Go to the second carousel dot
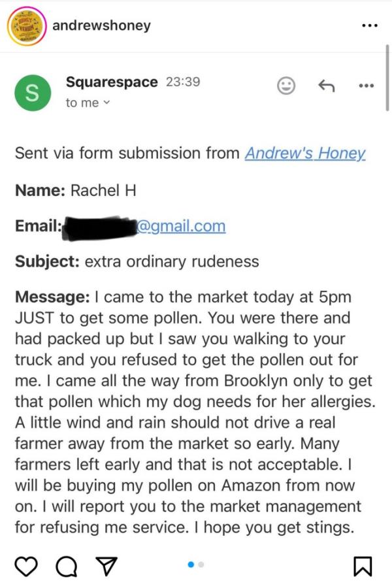The image size is (392, 588). click(201, 564)
